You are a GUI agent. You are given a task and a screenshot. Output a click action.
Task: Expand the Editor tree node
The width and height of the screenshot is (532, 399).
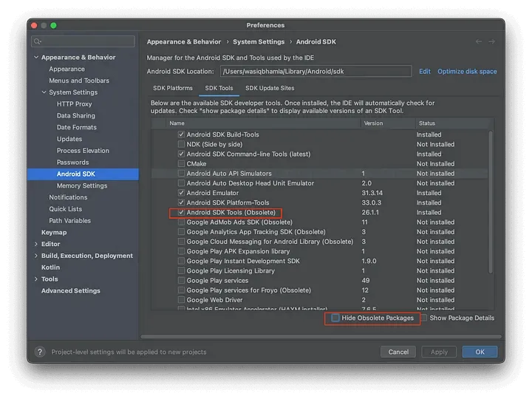tap(36, 244)
